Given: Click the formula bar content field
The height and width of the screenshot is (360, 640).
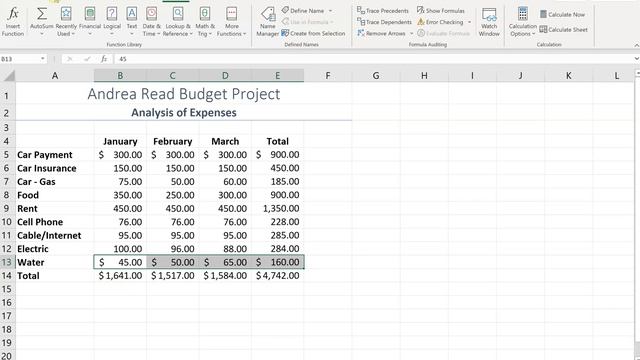Looking at the screenshot, I should [x=373, y=59].
